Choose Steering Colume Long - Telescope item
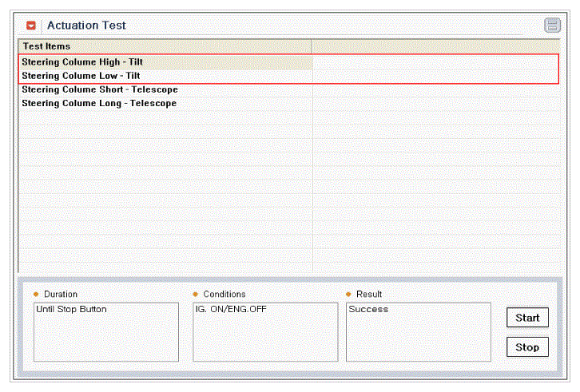 (99, 104)
